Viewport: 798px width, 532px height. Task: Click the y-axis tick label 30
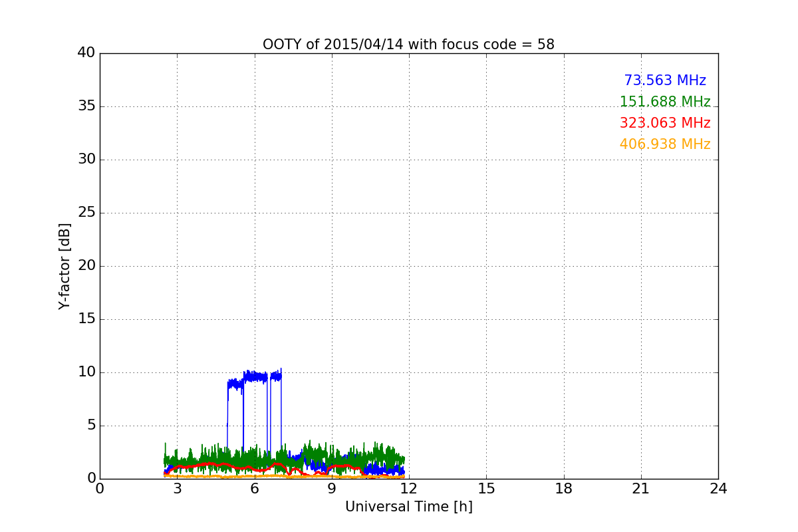click(x=86, y=159)
